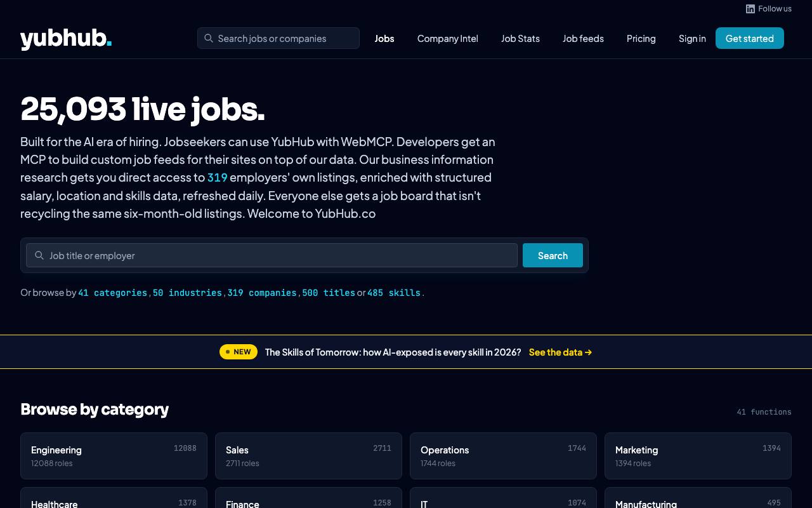This screenshot has height=508, width=812.
Task: Click the 1744 roles text under Operations
Action: point(438,464)
